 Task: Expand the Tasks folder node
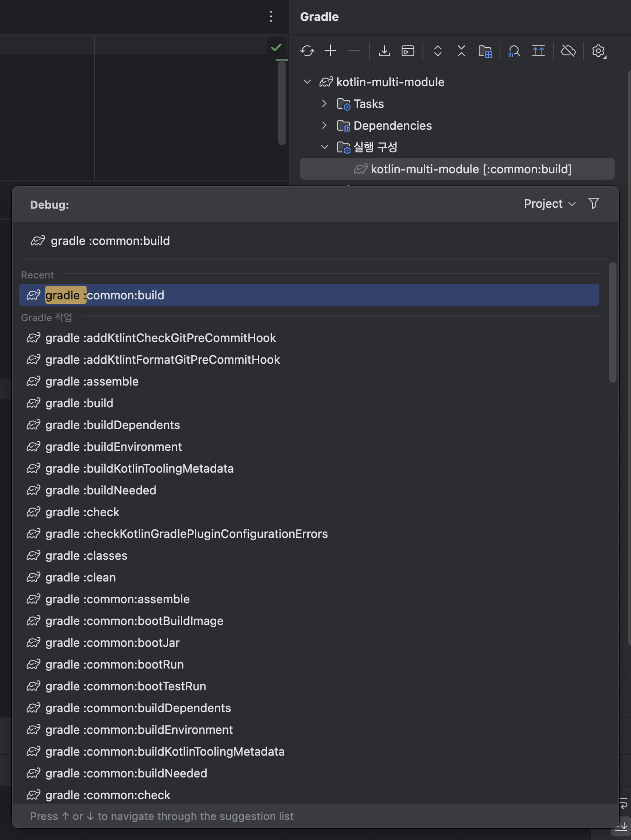click(324, 103)
